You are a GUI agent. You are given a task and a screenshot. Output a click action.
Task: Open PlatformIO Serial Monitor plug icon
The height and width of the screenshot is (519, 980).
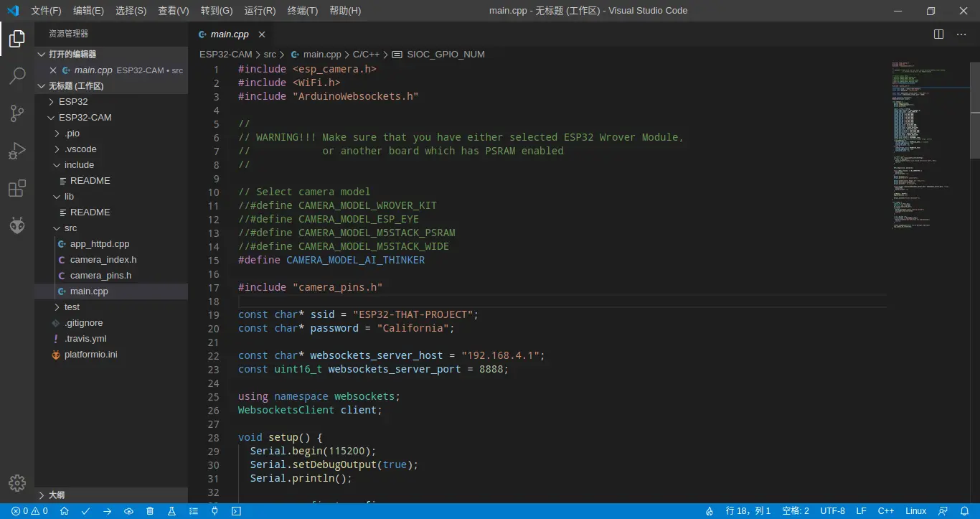(215, 511)
